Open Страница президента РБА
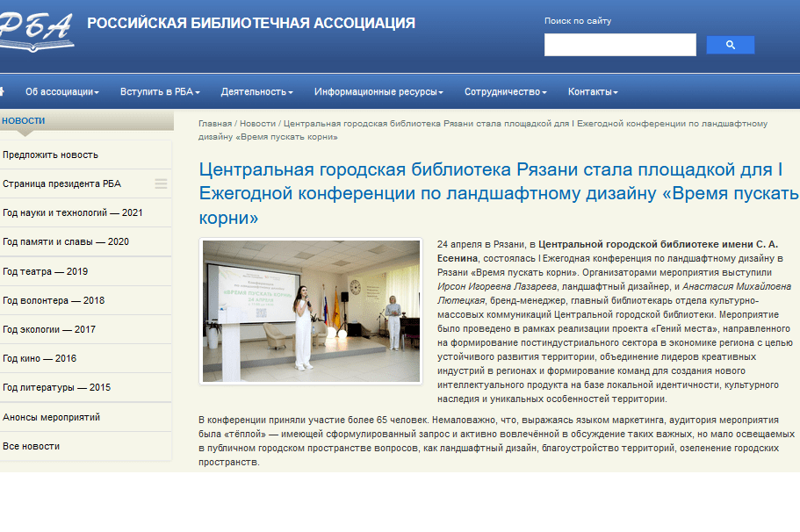800x532 pixels. 61,183
